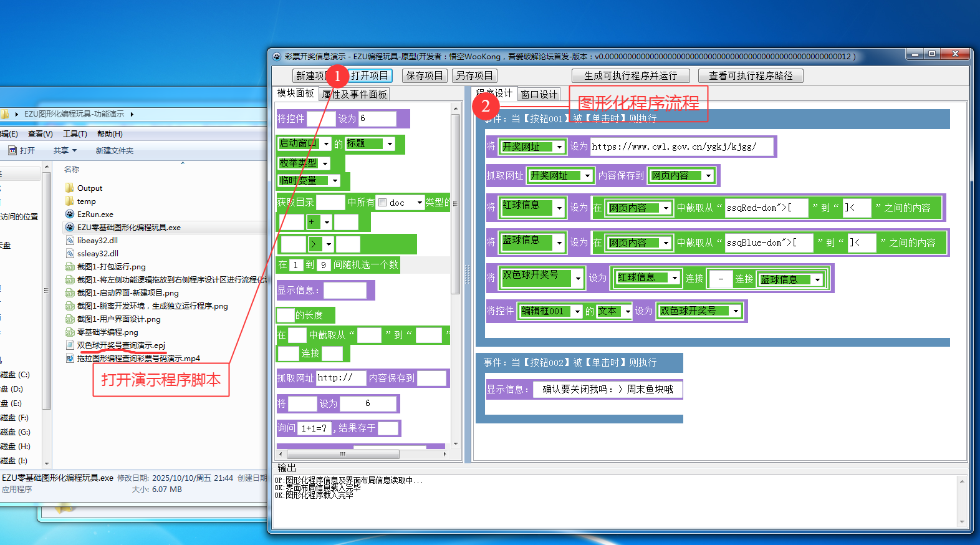Select the temp folder in Explorer
This screenshot has height=545, width=980.
pos(86,201)
